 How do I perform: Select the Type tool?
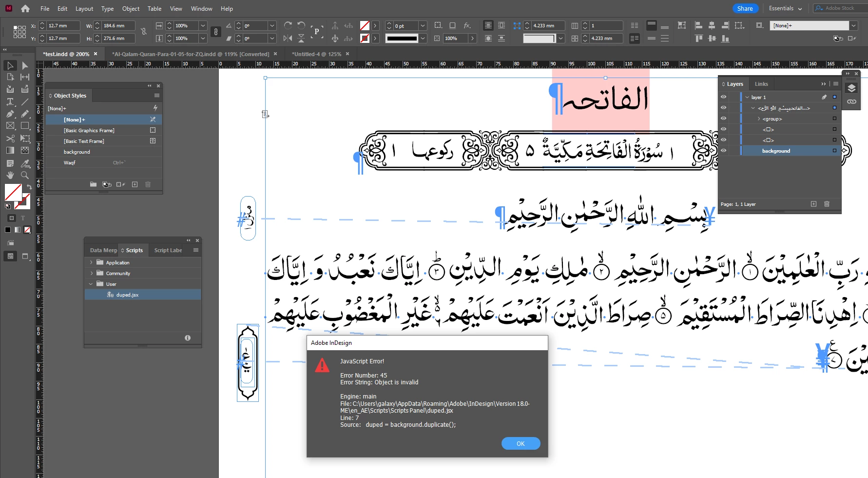click(x=10, y=101)
